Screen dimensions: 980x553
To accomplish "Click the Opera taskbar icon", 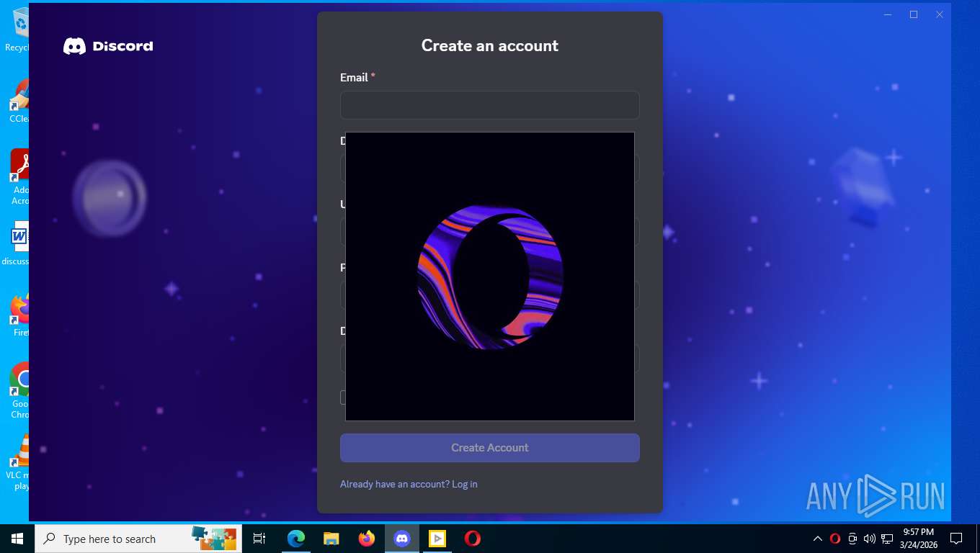I will click(x=473, y=539).
